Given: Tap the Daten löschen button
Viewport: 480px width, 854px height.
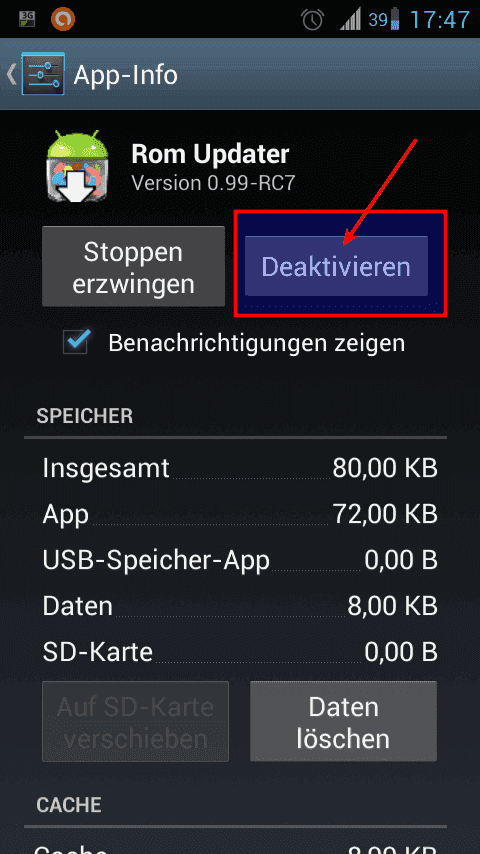Looking at the screenshot, I should (343, 721).
